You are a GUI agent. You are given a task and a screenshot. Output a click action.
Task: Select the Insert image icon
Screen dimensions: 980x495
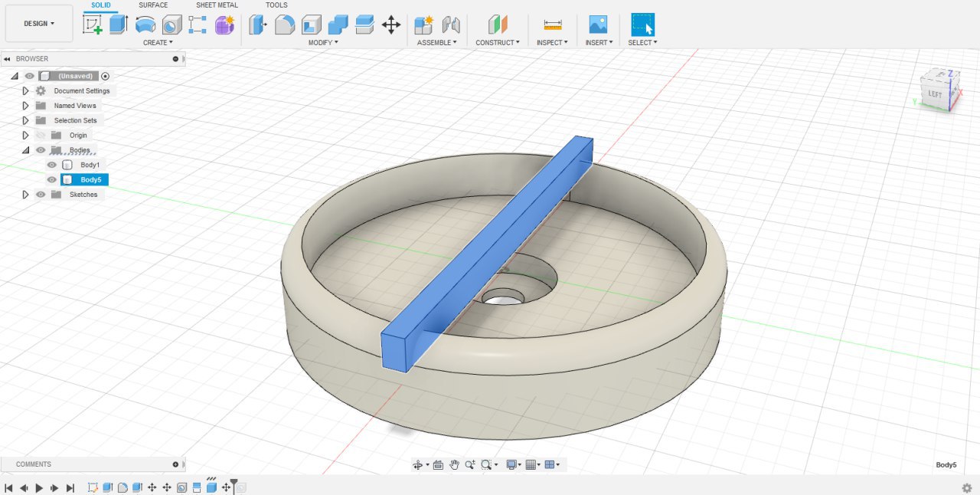coord(598,25)
